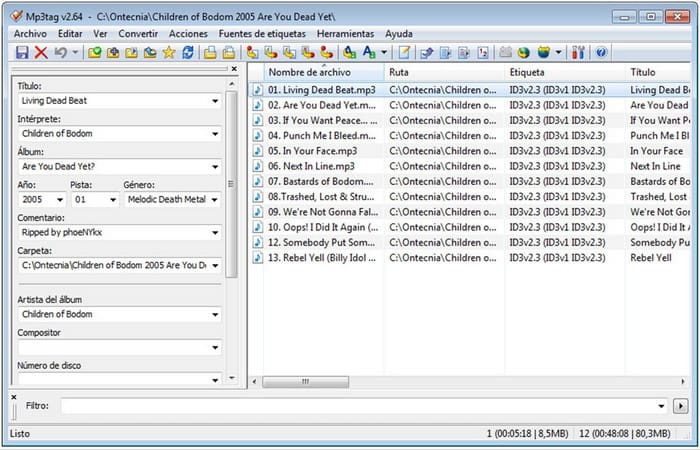
Task: Open Options via red and blue tools icon
Action: (578, 53)
